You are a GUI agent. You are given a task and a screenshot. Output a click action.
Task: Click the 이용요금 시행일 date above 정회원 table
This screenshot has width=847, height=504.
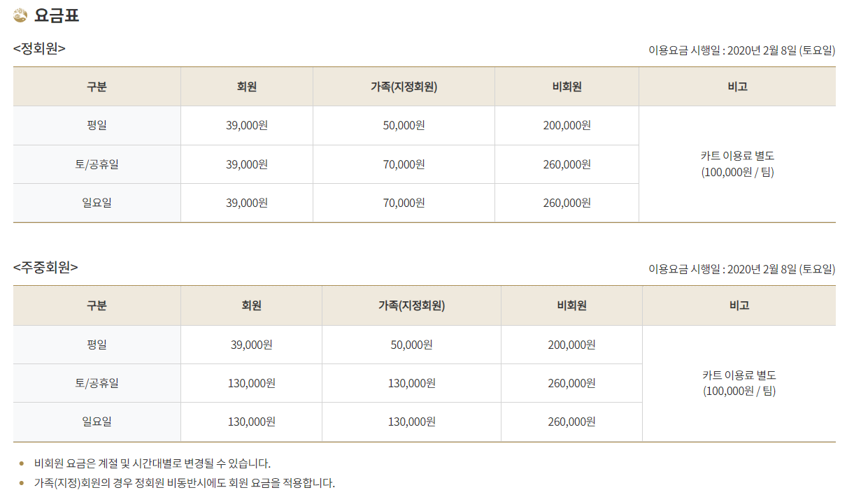[x=742, y=50]
